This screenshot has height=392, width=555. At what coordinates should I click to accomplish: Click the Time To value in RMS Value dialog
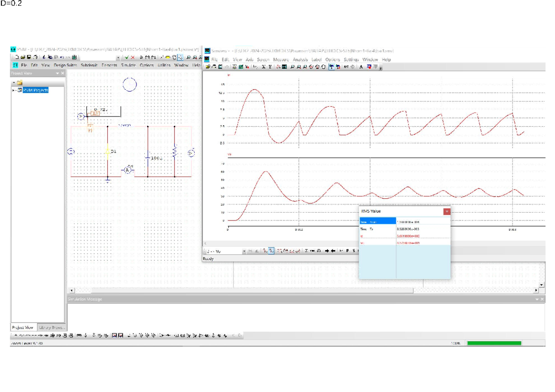click(408, 229)
